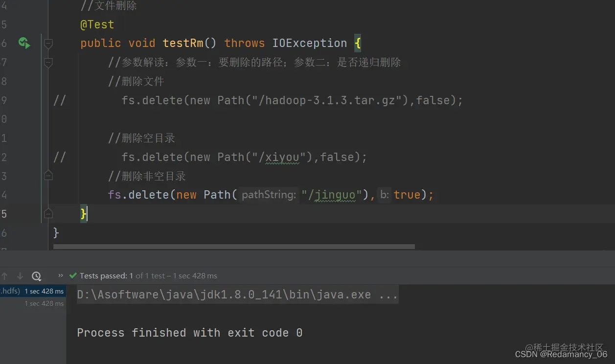This screenshot has width=615, height=364.
Task: Click the throws keyword
Action: click(245, 43)
